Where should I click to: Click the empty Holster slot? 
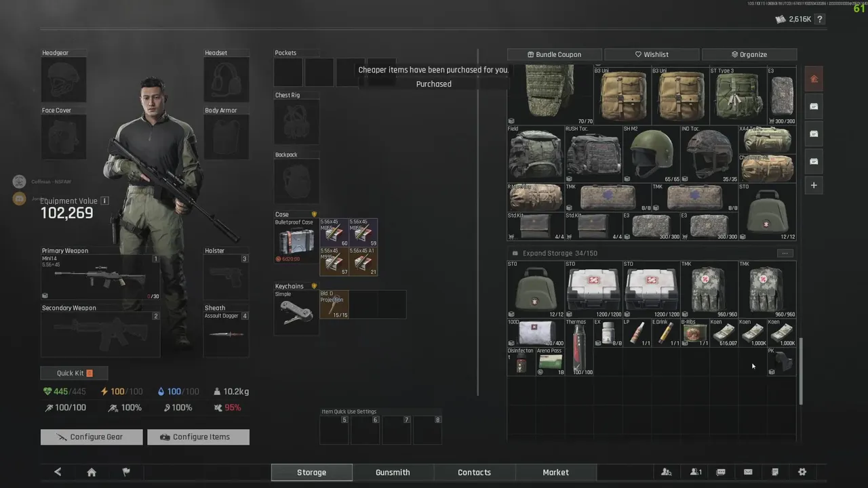[x=227, y=277]
